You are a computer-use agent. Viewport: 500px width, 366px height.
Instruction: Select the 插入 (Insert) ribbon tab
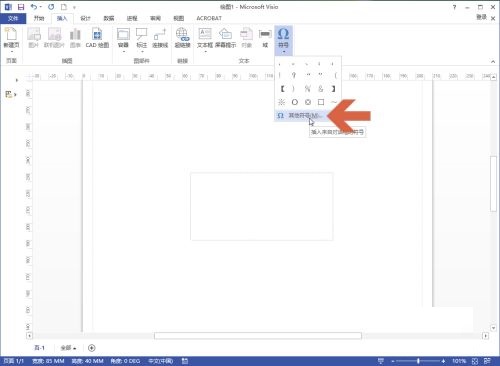click(62, 18)
